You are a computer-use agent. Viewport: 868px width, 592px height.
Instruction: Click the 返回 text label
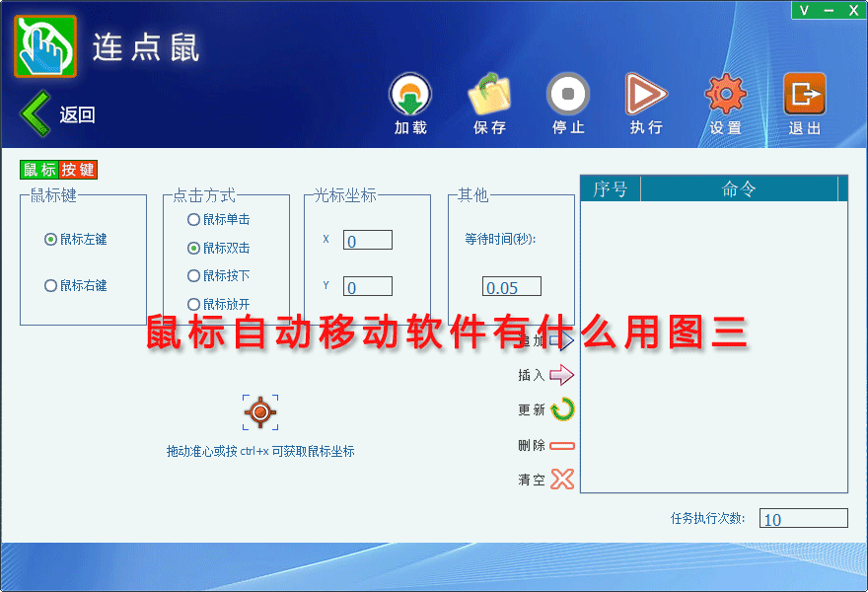tap(78, 114)
